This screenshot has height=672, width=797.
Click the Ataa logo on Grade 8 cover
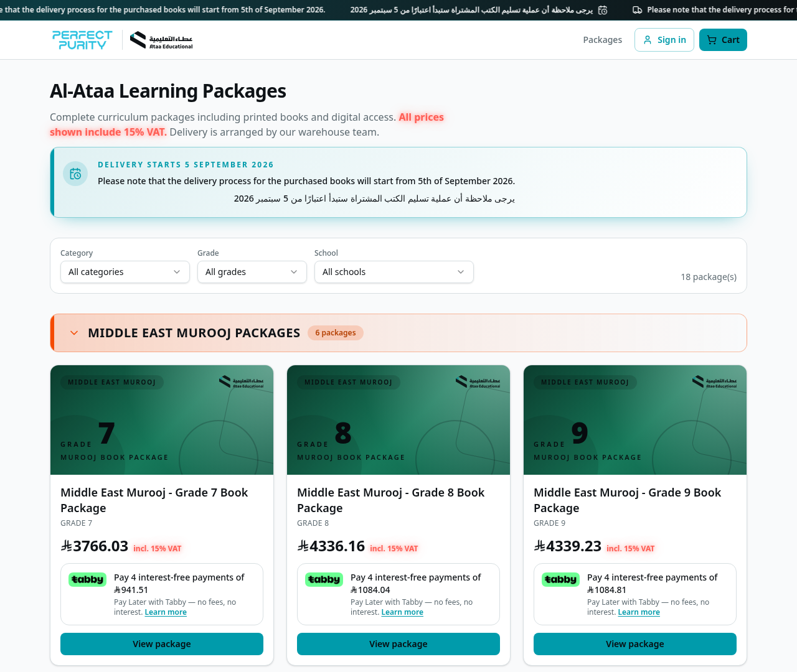click(x=478, y=381)
